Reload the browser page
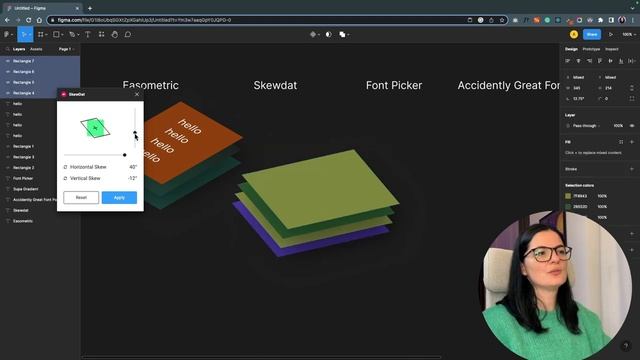640x360 pixels. pos(28,20)
